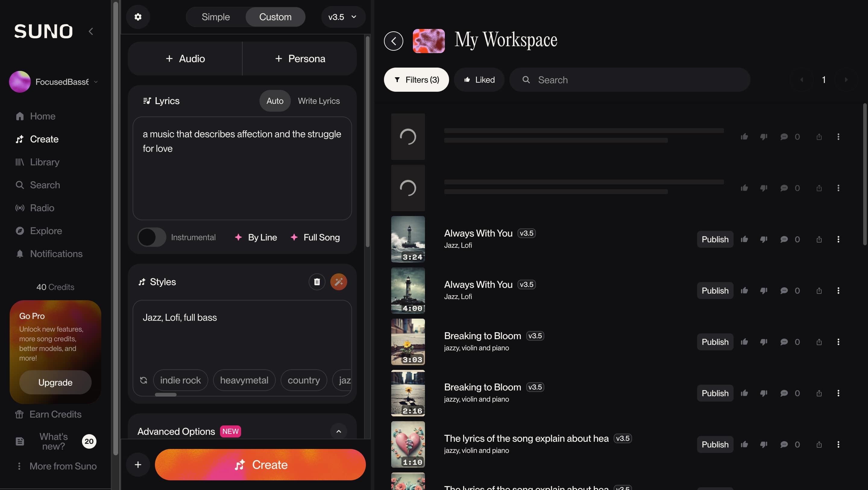Switch to the Simple tab
Image resolution: width=868 pixels, height=490 pixels.
point(216,17)
